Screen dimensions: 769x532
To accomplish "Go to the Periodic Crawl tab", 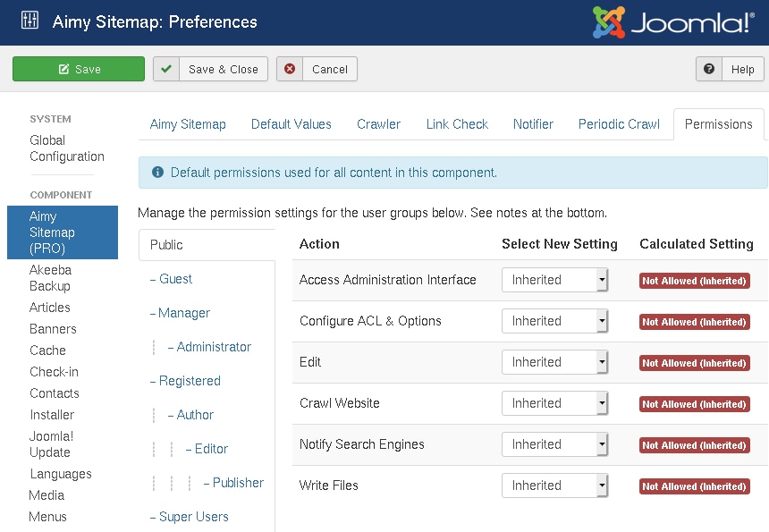I will pyautogui.click(x=619, y=124).
